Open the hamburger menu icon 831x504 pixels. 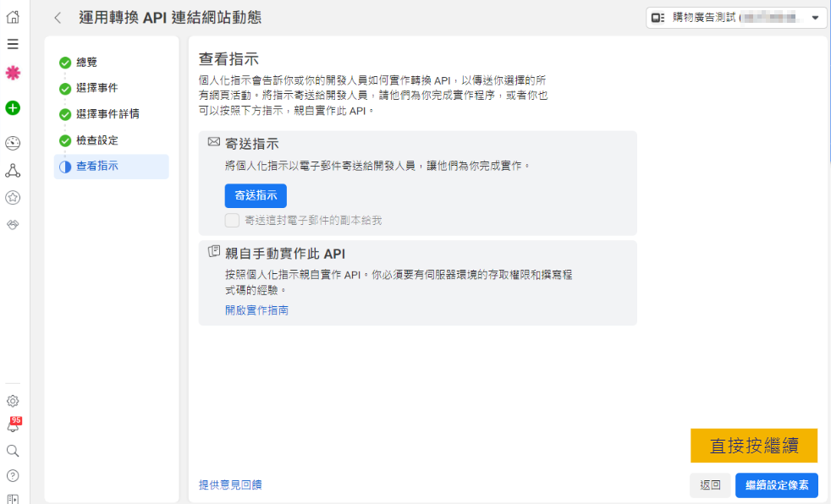tap(13, 44)
